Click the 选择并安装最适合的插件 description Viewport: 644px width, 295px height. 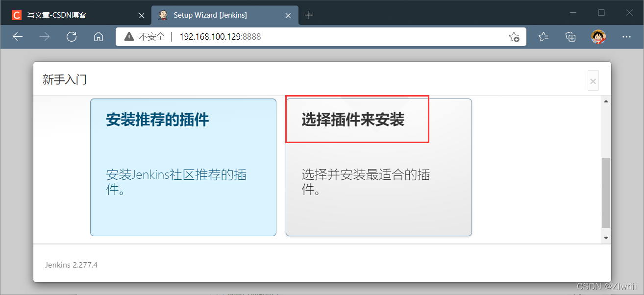(366, 182)
